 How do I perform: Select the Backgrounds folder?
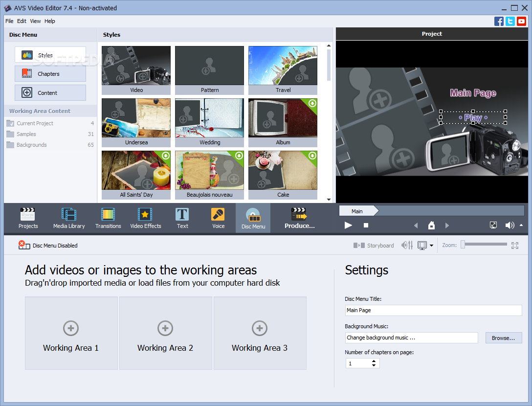(x=50, y=145)
